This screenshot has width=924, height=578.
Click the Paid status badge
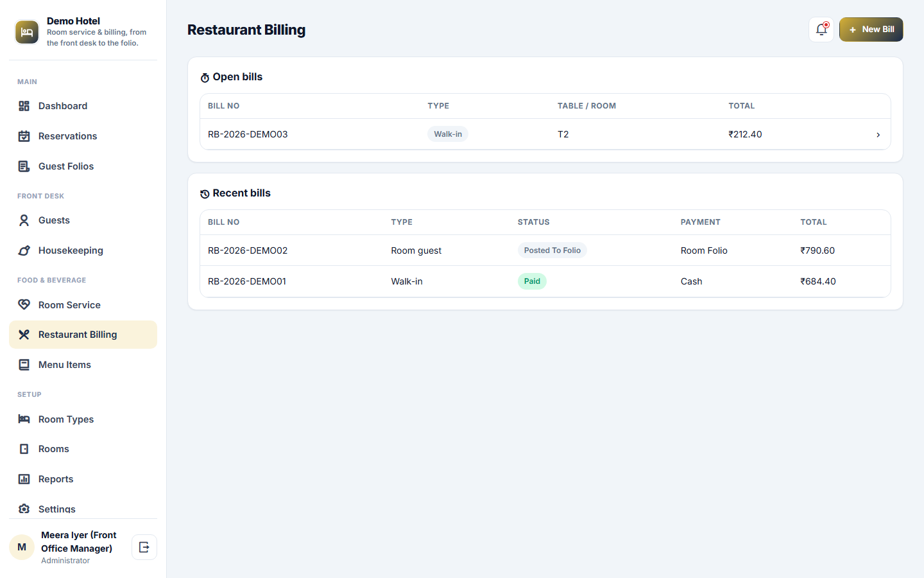(532, 281)
